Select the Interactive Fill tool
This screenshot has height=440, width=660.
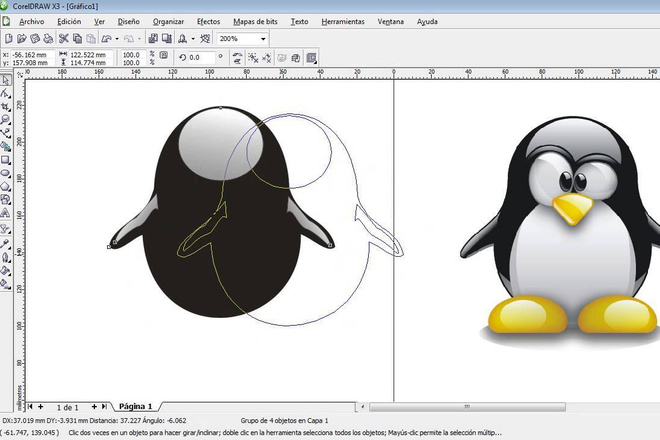pos(5,284)
